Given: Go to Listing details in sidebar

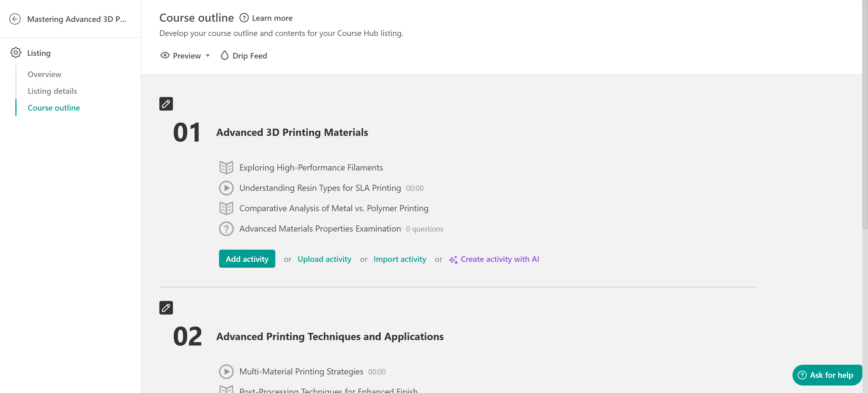Looking at the screenshot, I should 52,91.
